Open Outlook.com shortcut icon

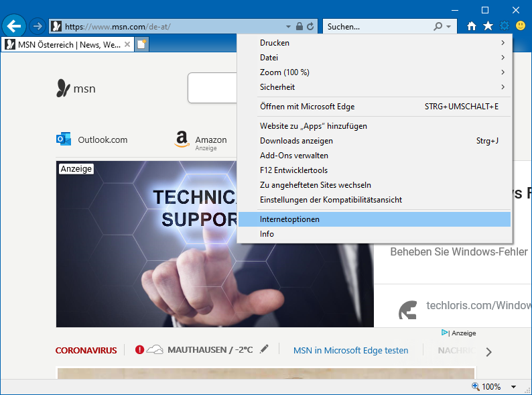click(x=64, y=139)
